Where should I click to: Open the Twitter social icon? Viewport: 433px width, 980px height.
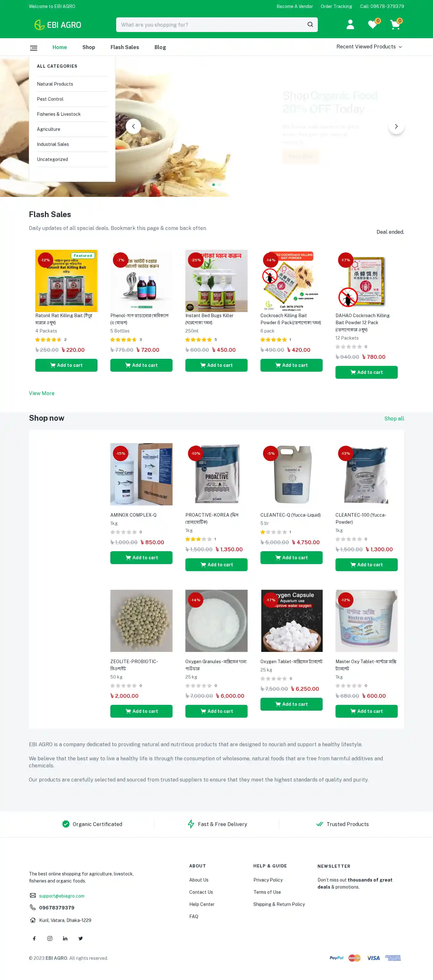(81, 938)
